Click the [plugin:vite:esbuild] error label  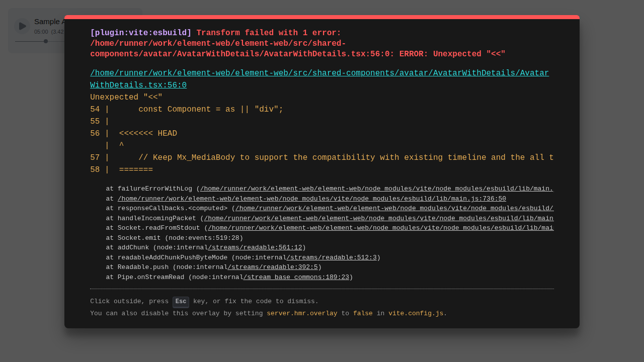click(x=140, y=33)
